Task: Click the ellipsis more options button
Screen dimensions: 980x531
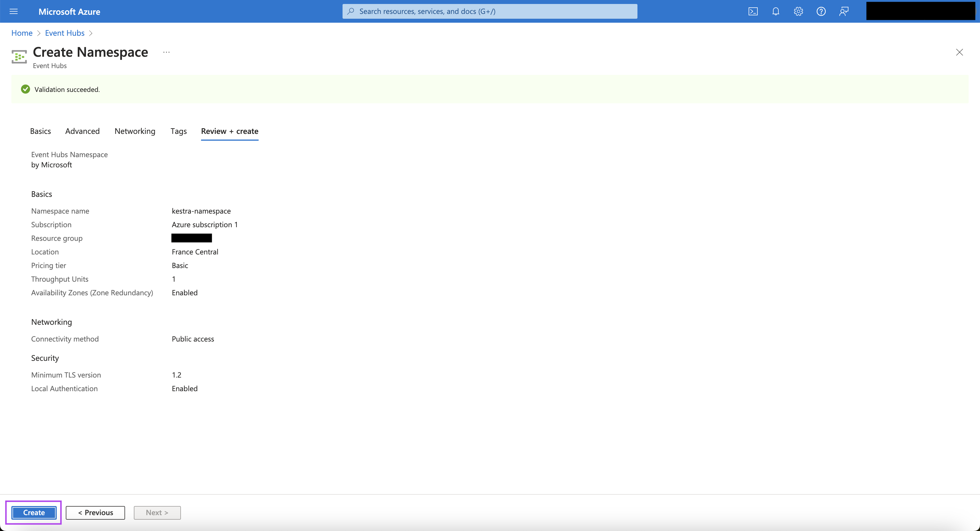Action: [x=167, y=52]
